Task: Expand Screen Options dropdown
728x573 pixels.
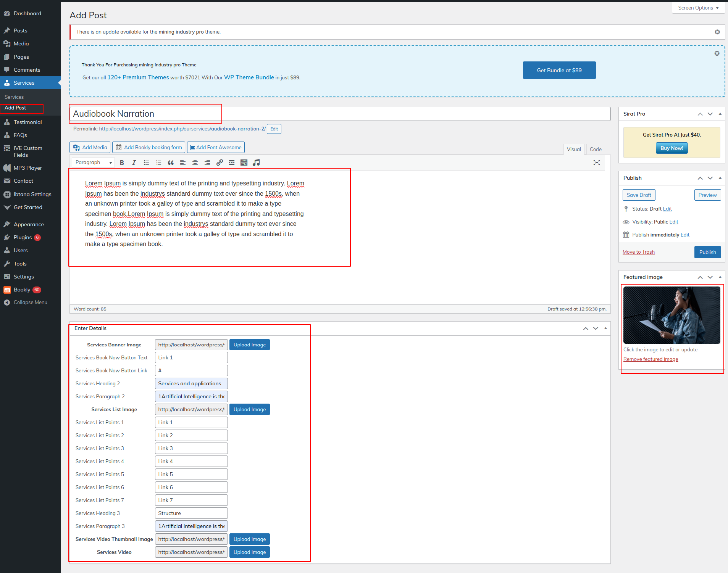Action: [698, 8]
